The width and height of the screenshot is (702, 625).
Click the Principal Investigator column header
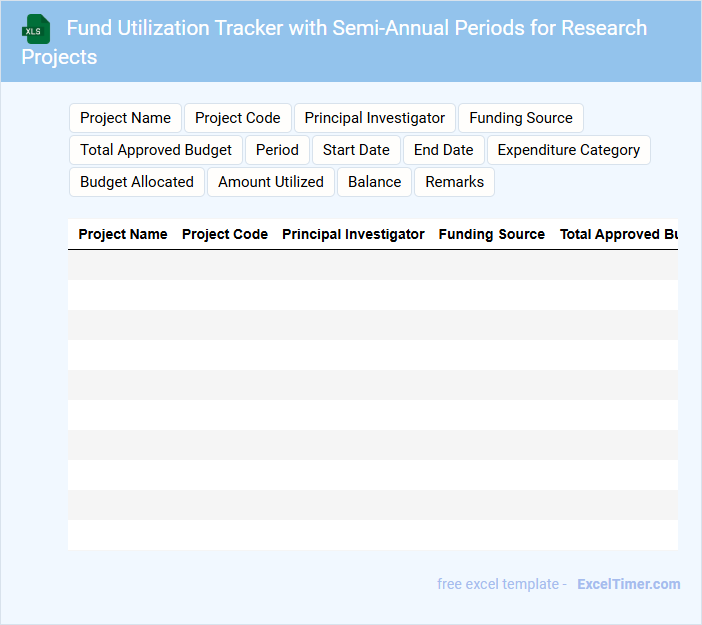353,234
